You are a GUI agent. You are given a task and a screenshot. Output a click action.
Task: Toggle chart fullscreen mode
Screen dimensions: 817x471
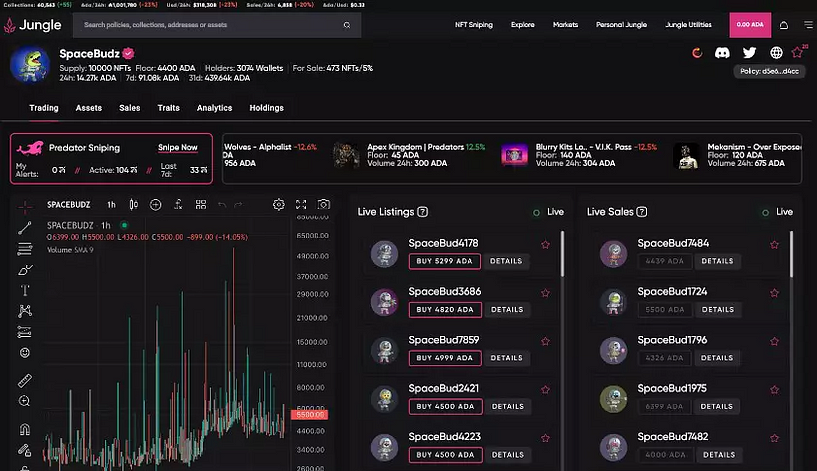tap(301, 204)
